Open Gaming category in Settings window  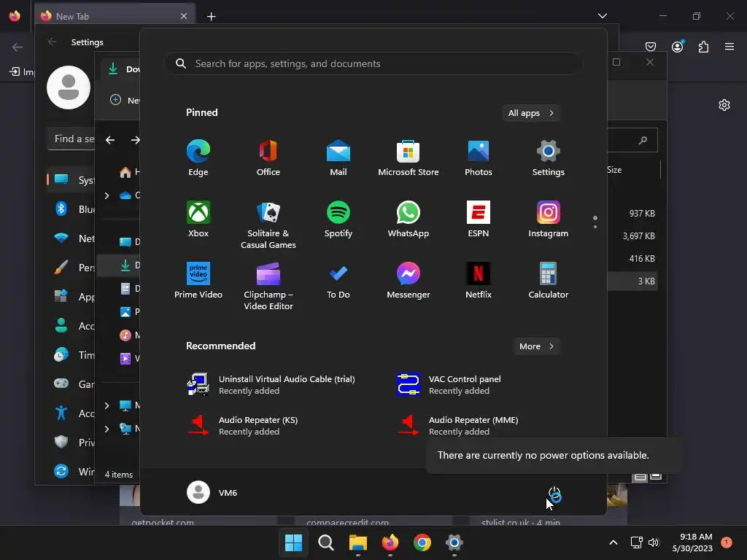point(71,384)
